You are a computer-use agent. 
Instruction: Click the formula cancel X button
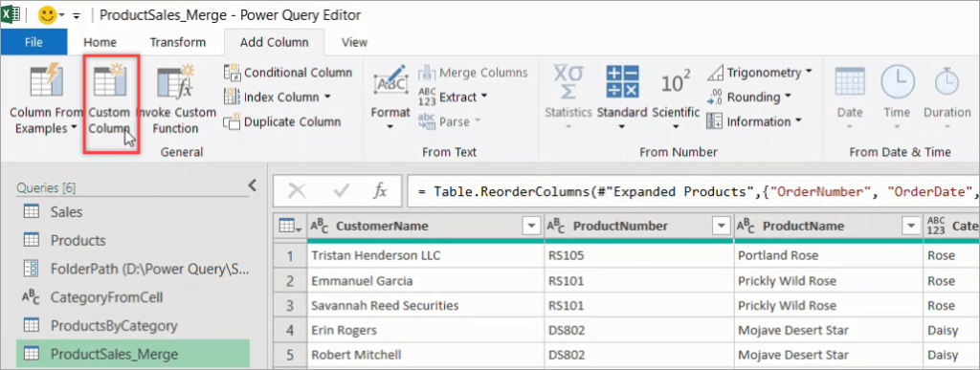click(297, 191)
